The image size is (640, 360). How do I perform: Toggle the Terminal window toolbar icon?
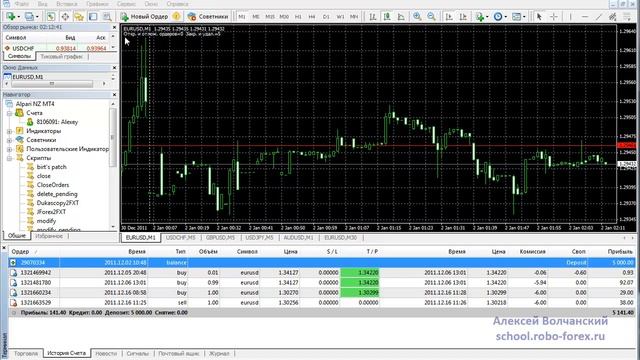(x=93, y=17)
